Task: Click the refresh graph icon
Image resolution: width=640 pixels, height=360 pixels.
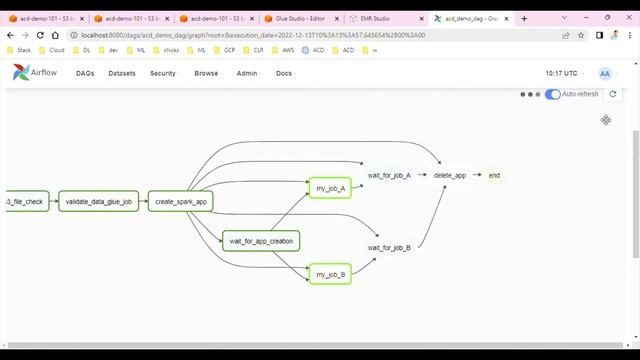Action: (x=613, y=94)
